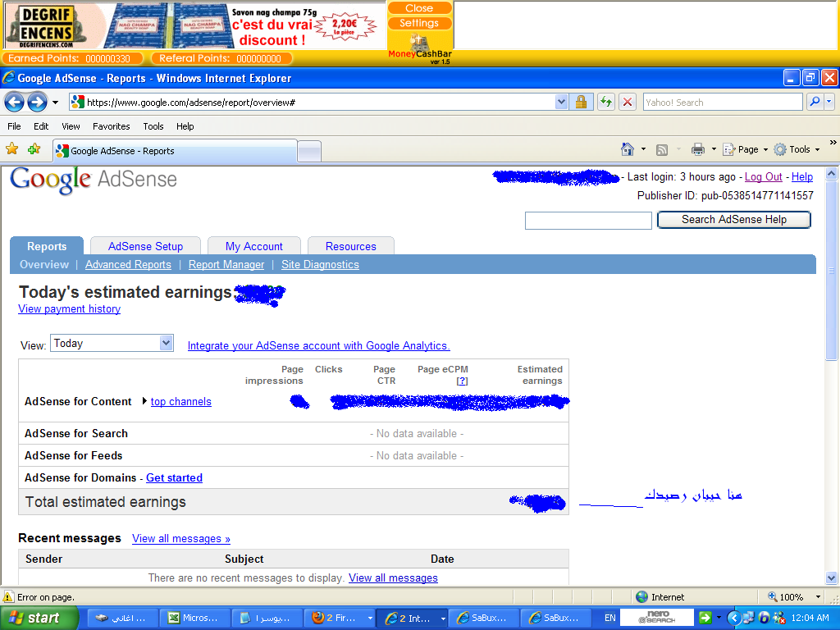Screen dimensions: 840x630
Task: Click the Log Out link
Action: pos(764,177)
